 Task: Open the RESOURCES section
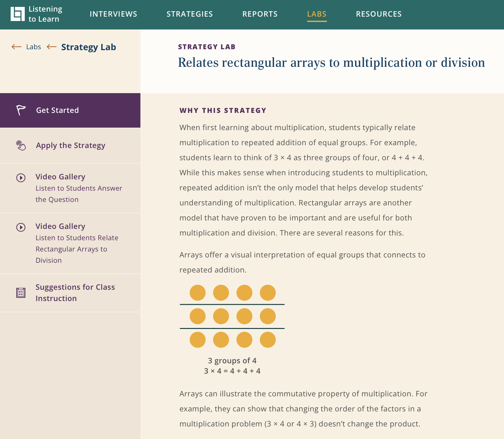379,14
